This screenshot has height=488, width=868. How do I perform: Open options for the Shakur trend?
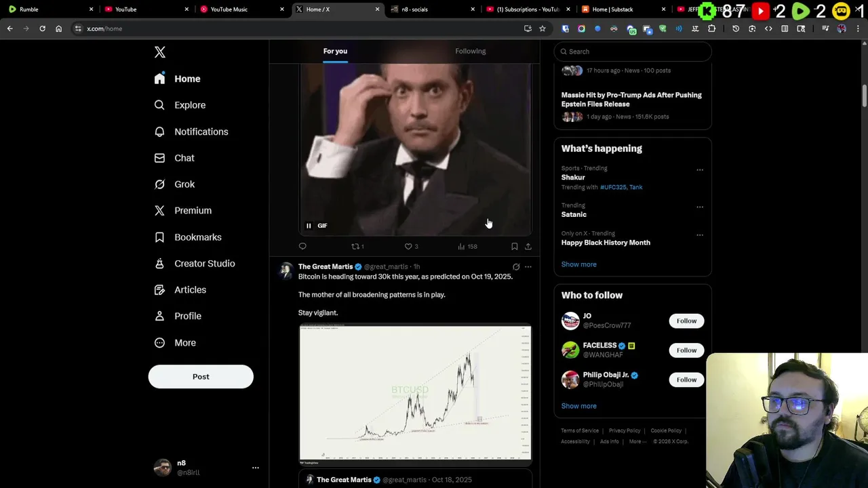(x=700, y=170)
